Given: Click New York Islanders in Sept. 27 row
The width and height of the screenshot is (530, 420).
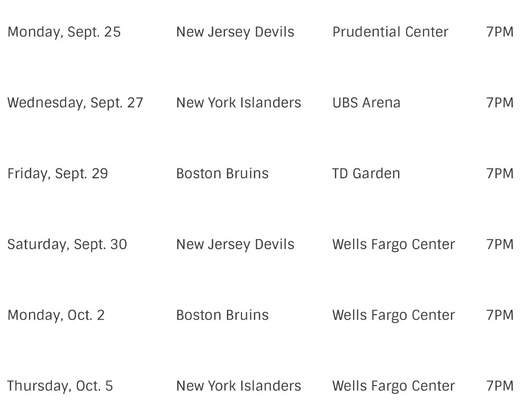Looking at the screenshot, I should coord(238,103).
